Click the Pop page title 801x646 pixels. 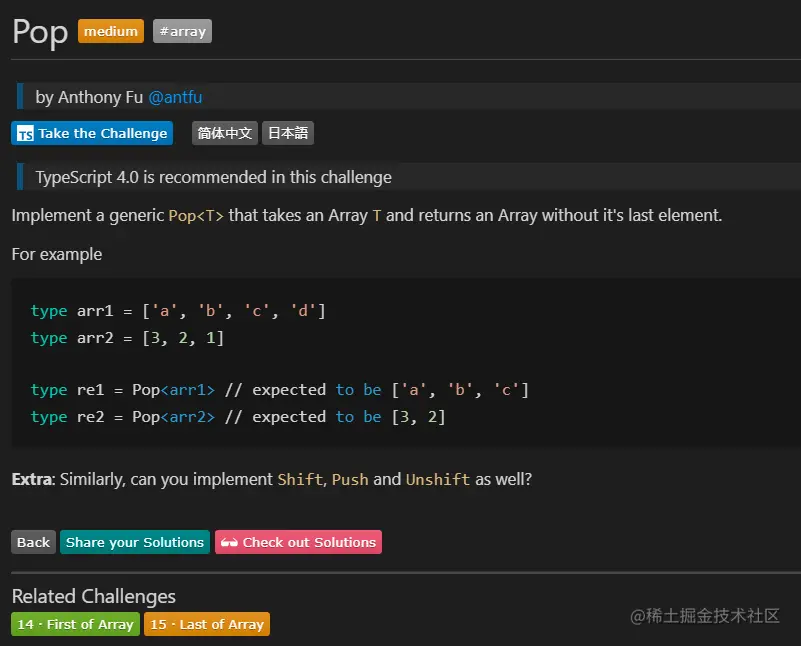[x=40, y=32]
